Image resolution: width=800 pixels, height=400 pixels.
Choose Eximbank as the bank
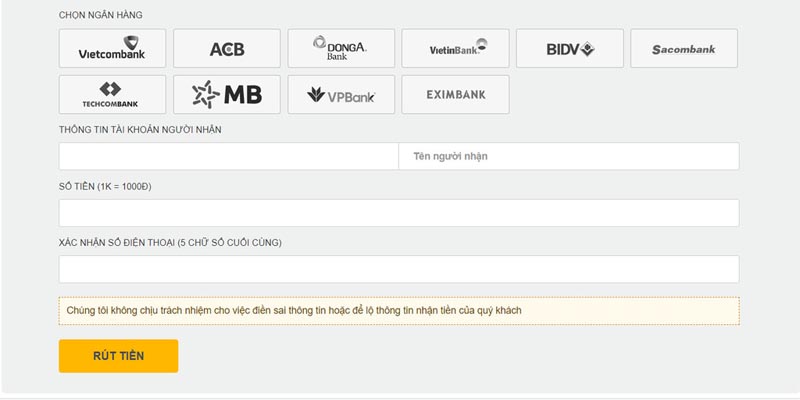click(455, 95)
